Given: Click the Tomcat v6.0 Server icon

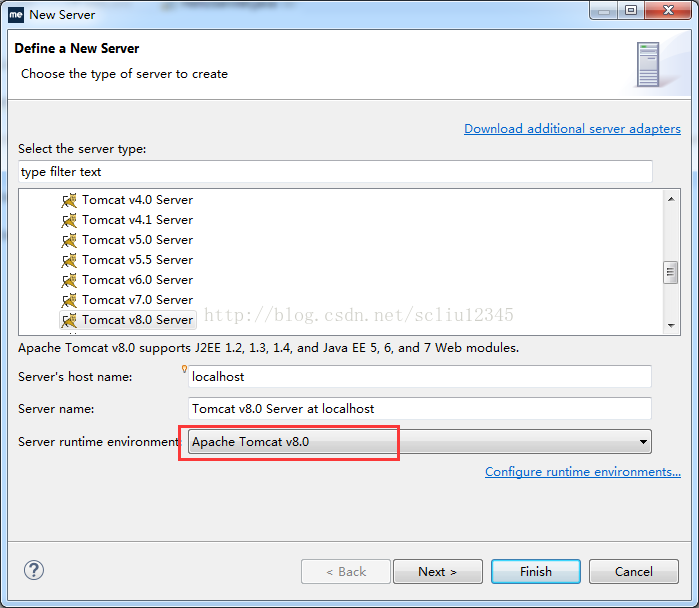Looking at the screenshot, I should pos(69,280).
